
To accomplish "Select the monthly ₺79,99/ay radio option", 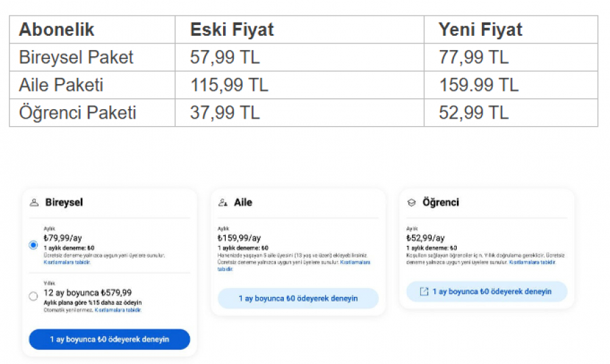I will click(x=33, y=245).
